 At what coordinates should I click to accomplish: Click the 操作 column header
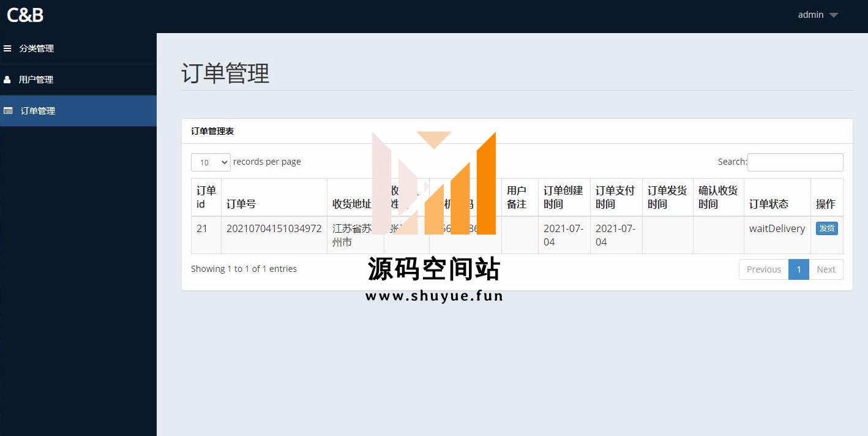point(827,197)
